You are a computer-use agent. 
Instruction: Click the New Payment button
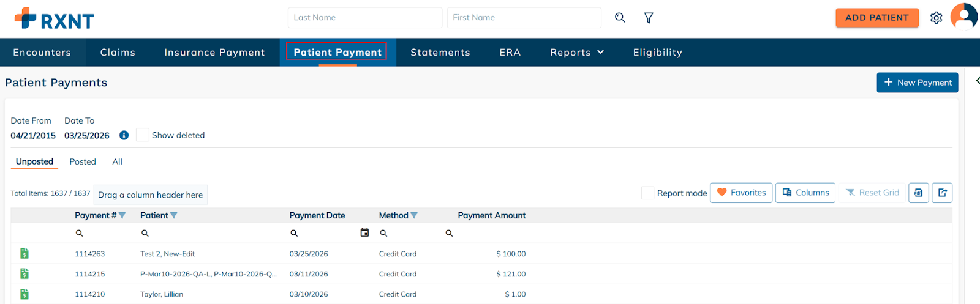click(x=917, y=83)
